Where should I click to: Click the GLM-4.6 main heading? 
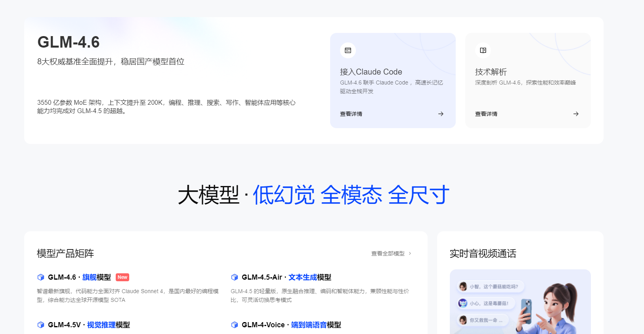coord(69,42)
